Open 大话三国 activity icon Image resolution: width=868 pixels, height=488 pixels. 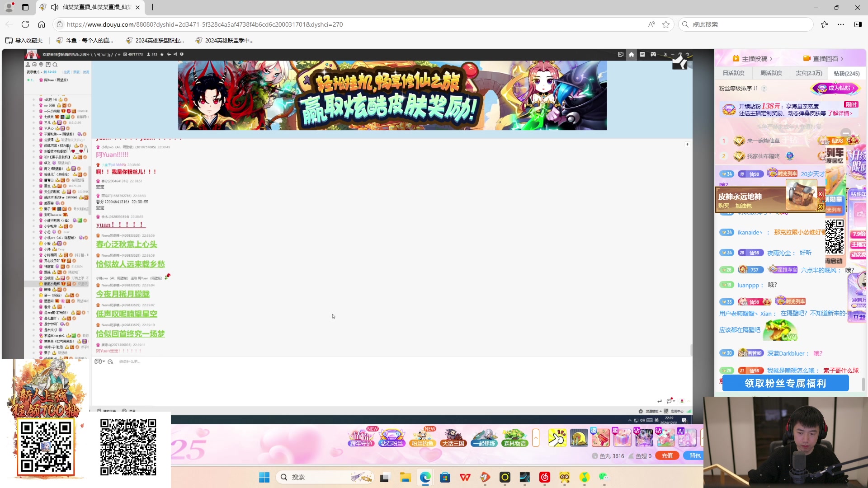(453, 437)
